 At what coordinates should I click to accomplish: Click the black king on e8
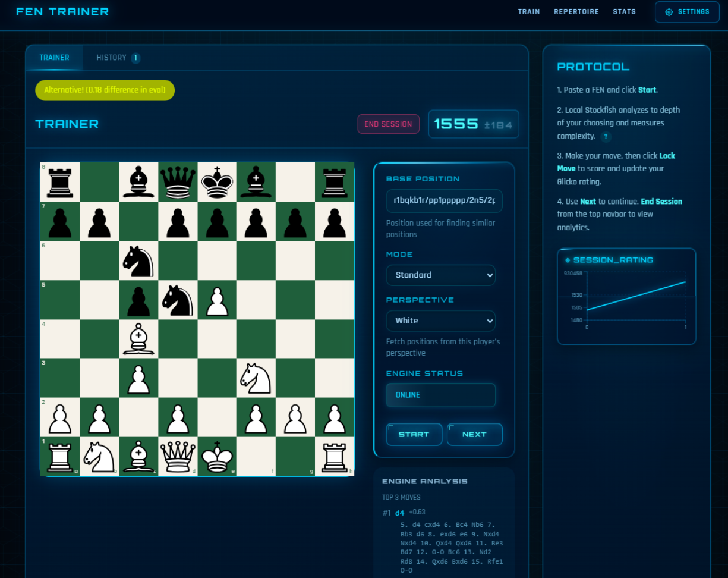[x=217, y=182]
